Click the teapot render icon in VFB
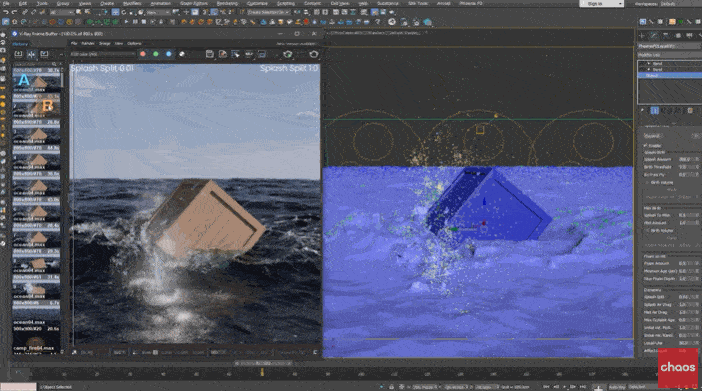 314,54
